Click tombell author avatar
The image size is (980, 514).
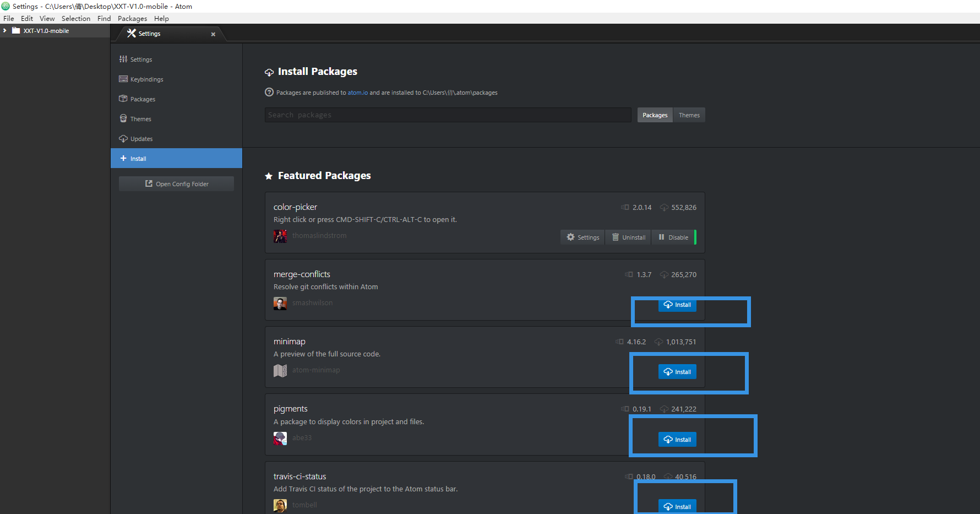click(280, 505)
